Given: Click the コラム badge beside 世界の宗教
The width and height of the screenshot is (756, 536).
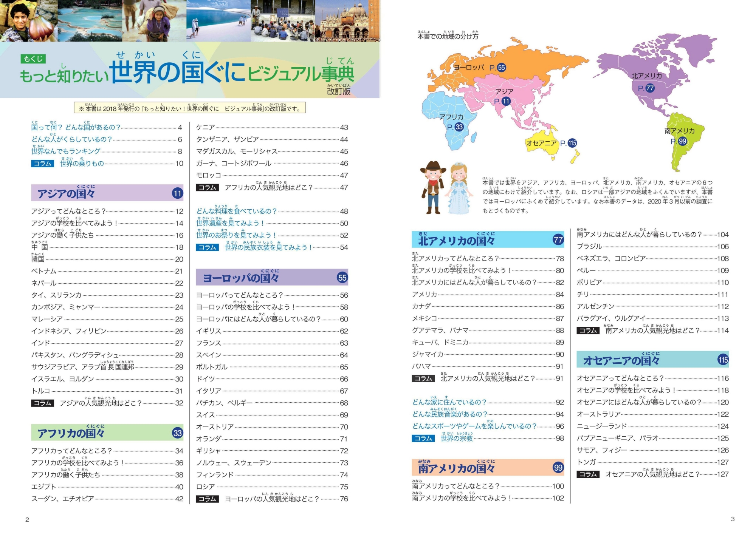Looking at the screenshot, I should point(423,438).
